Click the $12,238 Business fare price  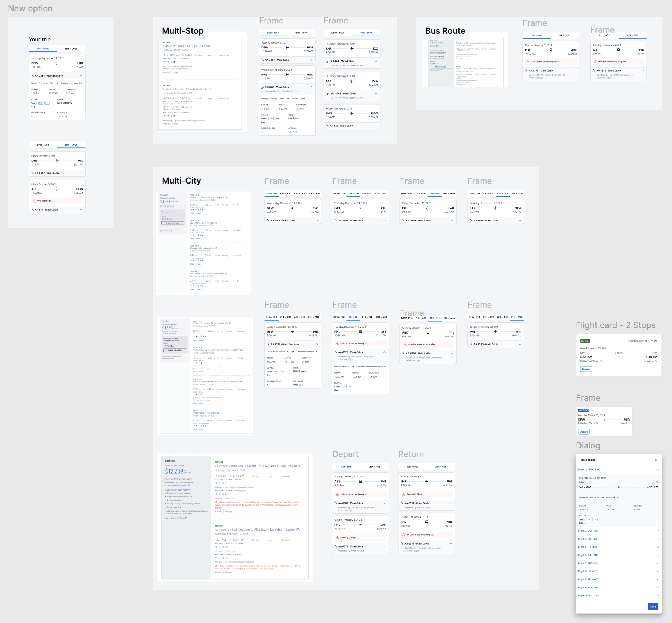coord(174,471)
